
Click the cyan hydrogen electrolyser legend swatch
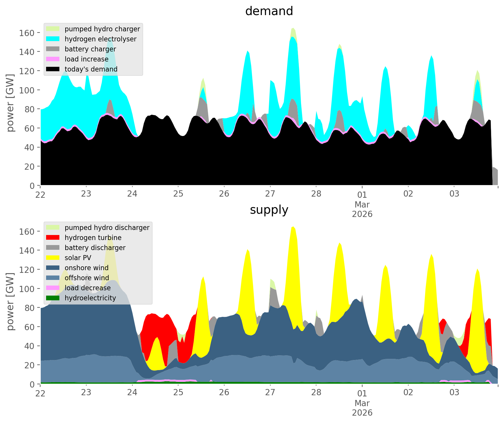(x=53, y=39)
